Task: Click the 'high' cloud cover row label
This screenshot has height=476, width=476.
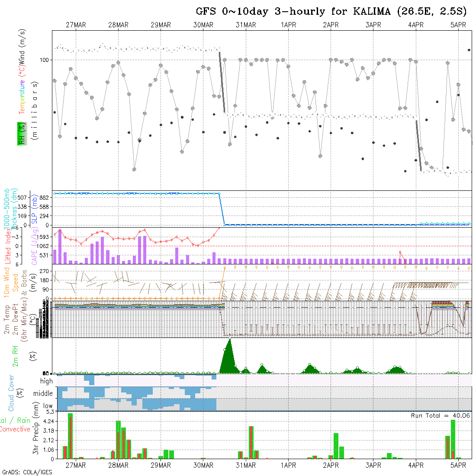Action: coord(46,381)
